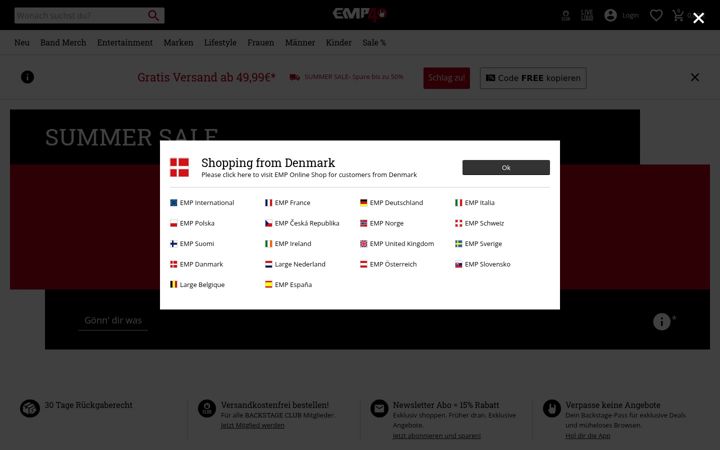Click the EMP logo in header
The height and width of the screenshot is (450, 720).
(x=360, y=14)
